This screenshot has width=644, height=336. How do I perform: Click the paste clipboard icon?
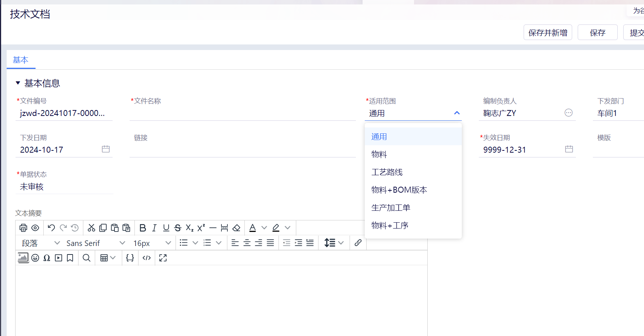click(115, 228)
